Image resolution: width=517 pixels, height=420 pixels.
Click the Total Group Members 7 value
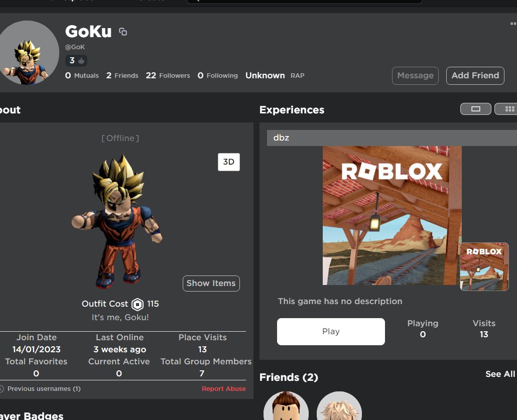pyautogui.click(x=202, y=373)
